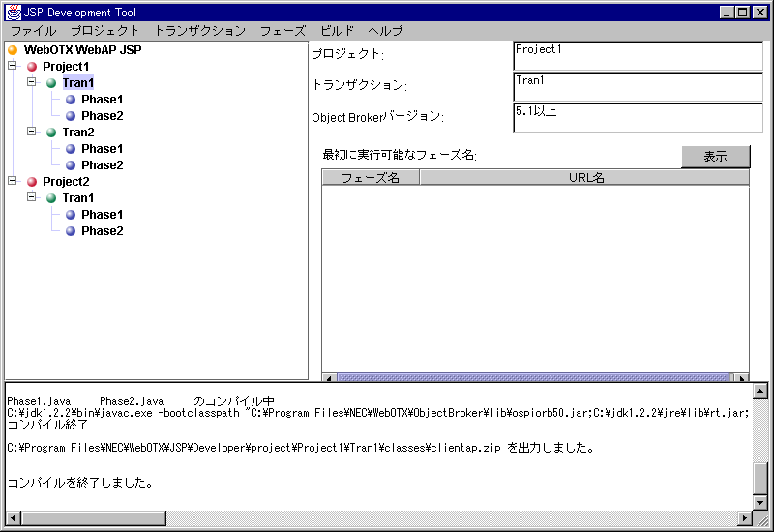Click the green icon beside Tran2
This screenshot has width=774, height=532.
51,133
